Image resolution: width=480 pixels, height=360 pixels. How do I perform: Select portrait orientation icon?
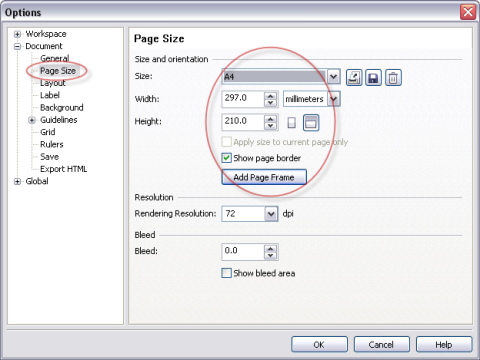tap(292, 122)
